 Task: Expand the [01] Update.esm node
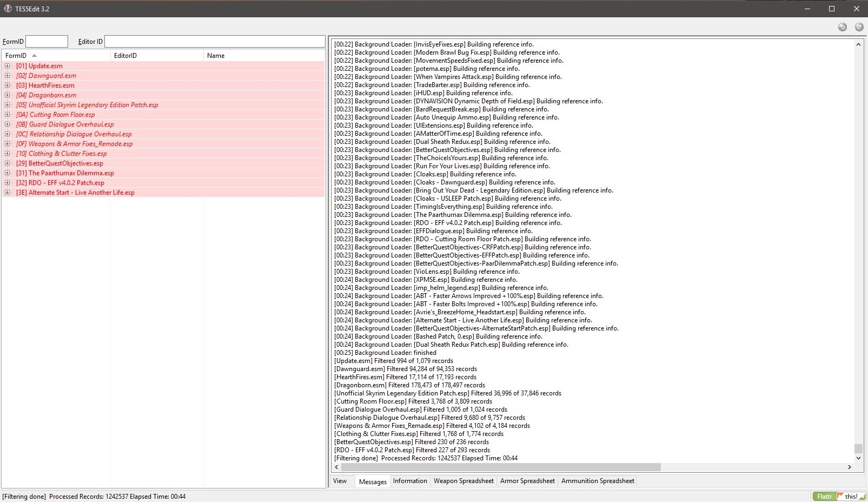[8, 66]
